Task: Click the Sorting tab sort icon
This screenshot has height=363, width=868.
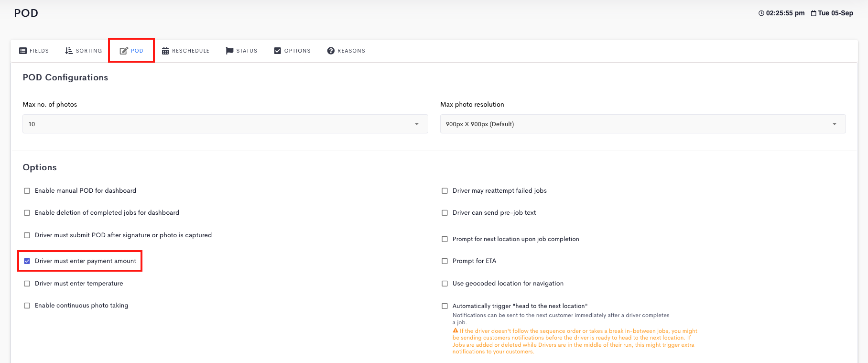Action: 69,51
